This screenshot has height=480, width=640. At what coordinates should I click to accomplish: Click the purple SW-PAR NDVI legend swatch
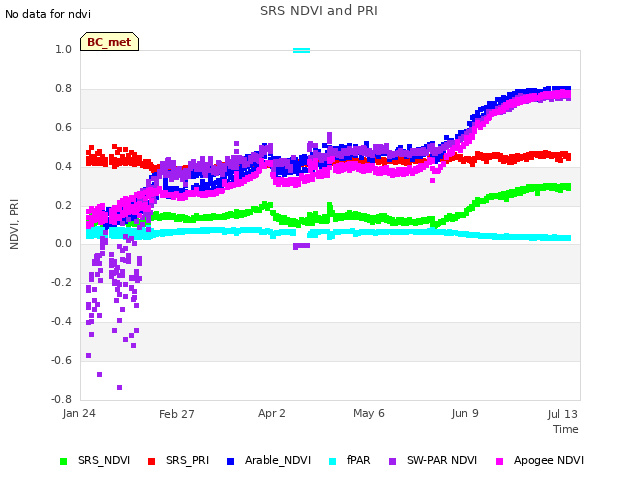tap(392, 462)
